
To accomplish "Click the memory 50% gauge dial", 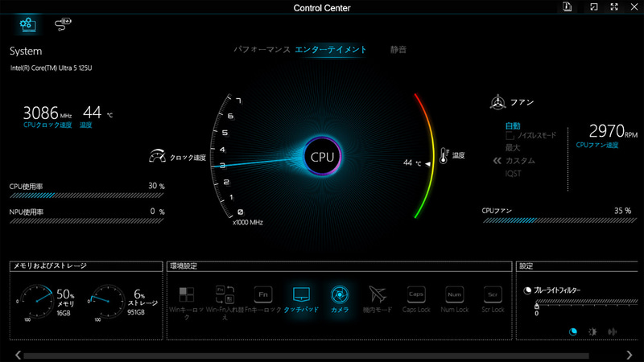I will click(36, 301).
